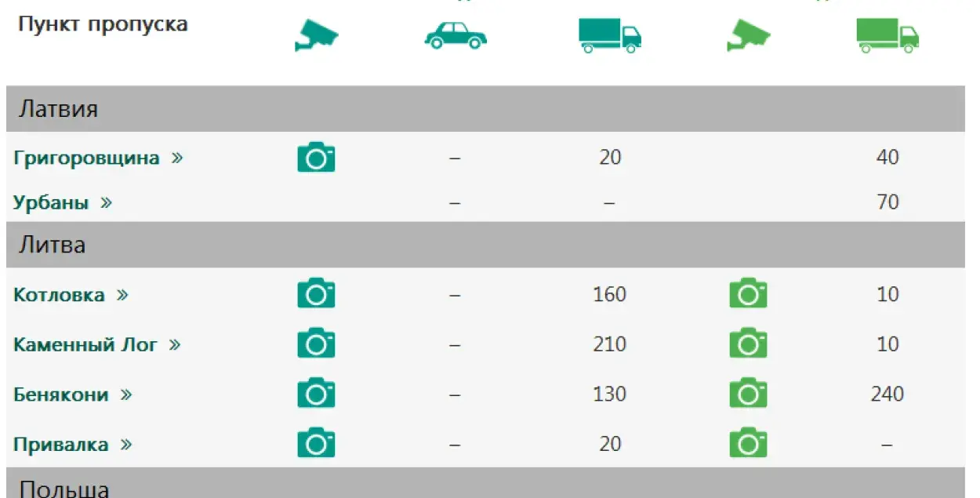Open the Каменный Лог checkpoint link
Viewport: 980px width, 498px height.
click(97, 344)
